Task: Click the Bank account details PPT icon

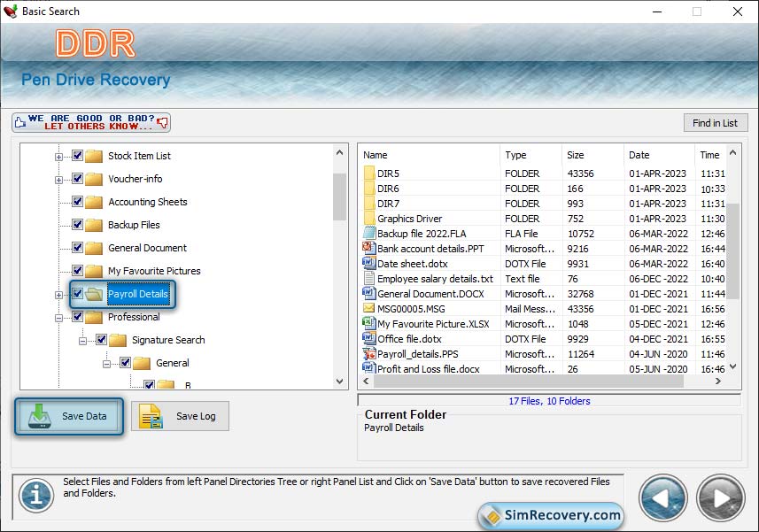Action: click(369, 248)
